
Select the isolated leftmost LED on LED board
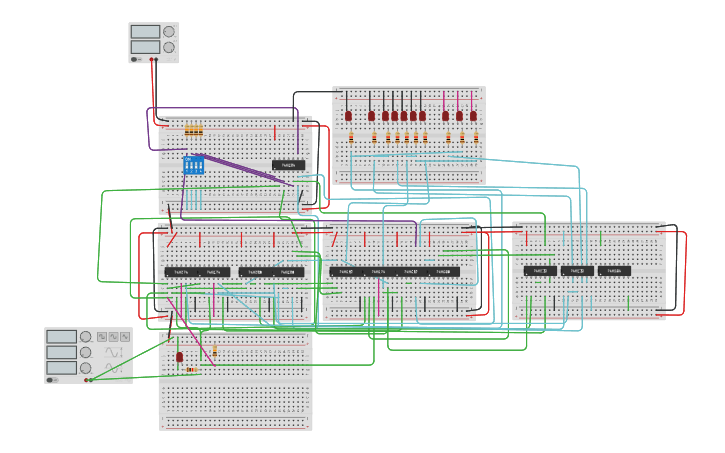(x=348, y=116)
